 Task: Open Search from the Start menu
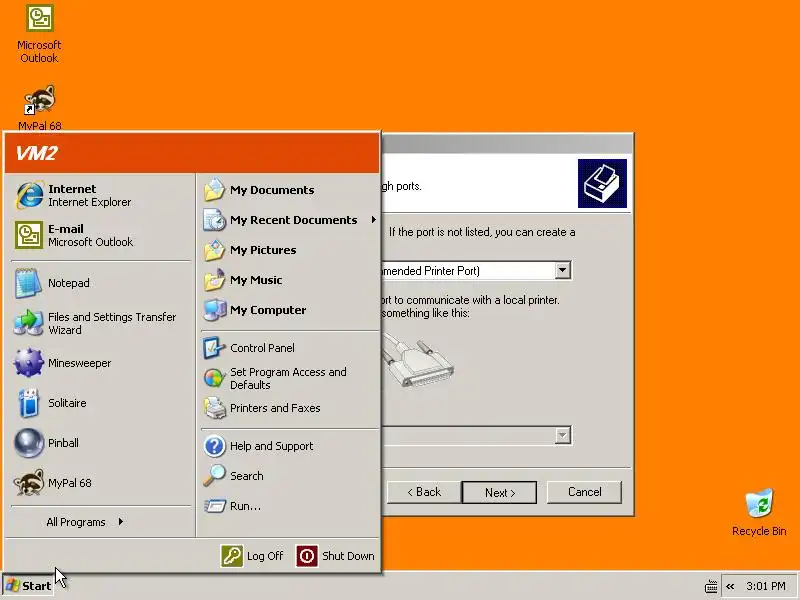(289, 476)
